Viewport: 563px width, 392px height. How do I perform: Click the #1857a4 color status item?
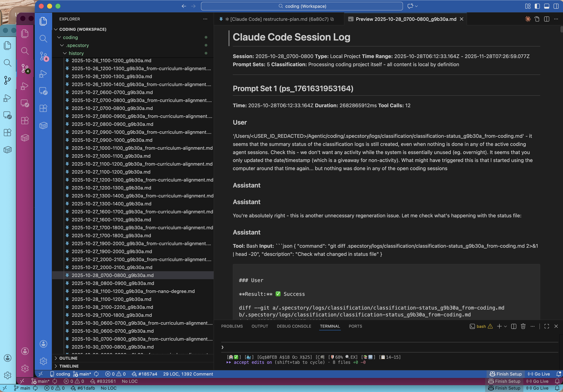144,374
